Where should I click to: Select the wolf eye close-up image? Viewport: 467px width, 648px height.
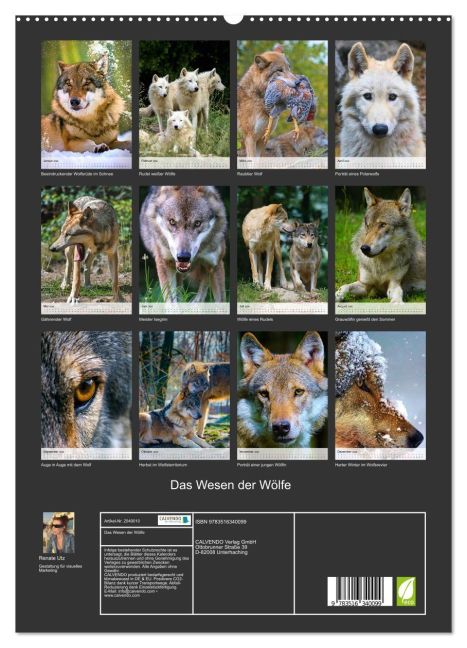tap(86, 395)
